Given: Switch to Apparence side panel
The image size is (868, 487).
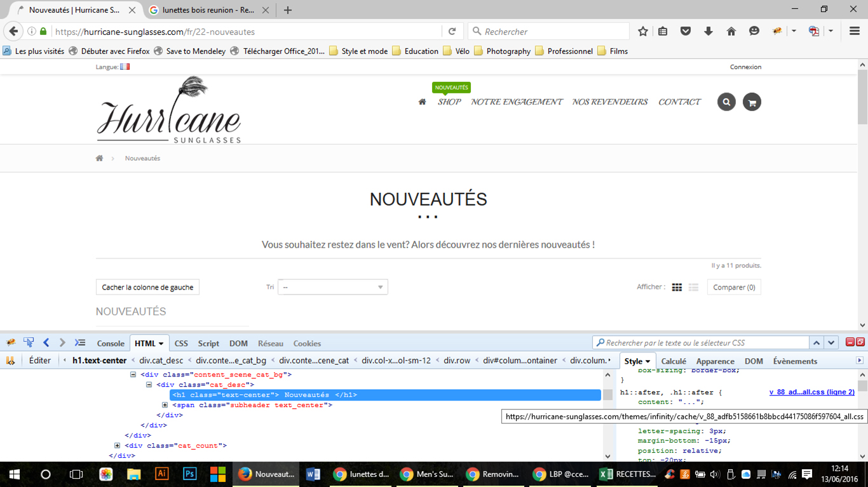Looking at the screenshot, I should (715, 361).
